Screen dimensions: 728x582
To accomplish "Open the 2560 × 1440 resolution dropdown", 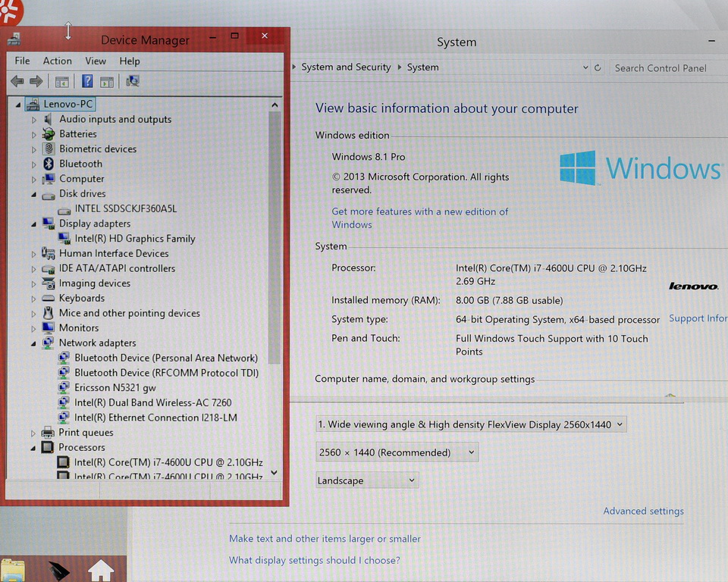I will click(x=397, y=452).
